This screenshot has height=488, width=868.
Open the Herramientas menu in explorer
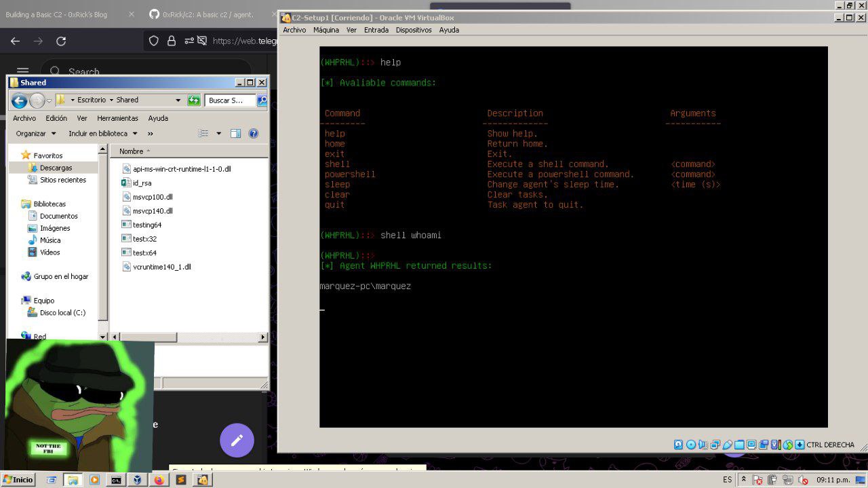pos(117,118)
